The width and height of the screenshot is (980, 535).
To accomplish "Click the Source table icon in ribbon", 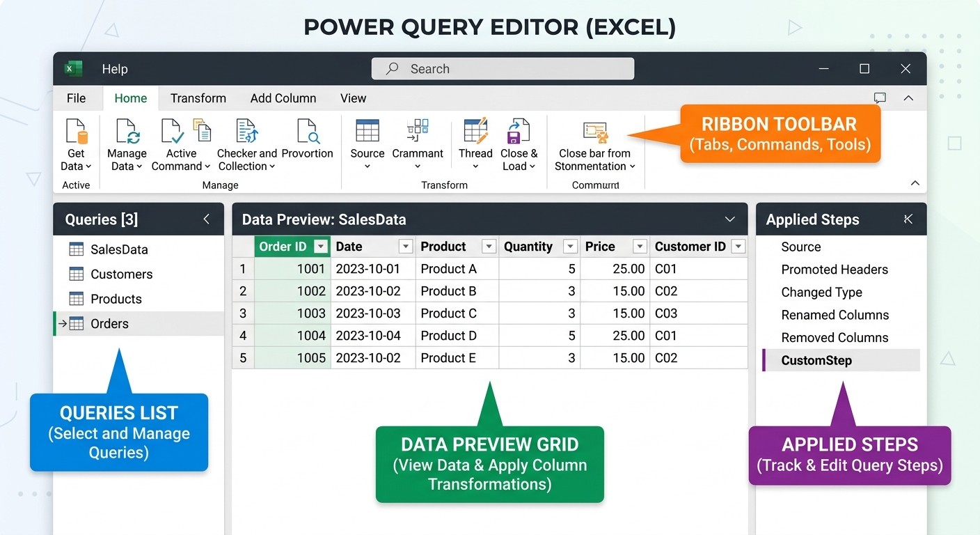I will (x=367, y=131).
